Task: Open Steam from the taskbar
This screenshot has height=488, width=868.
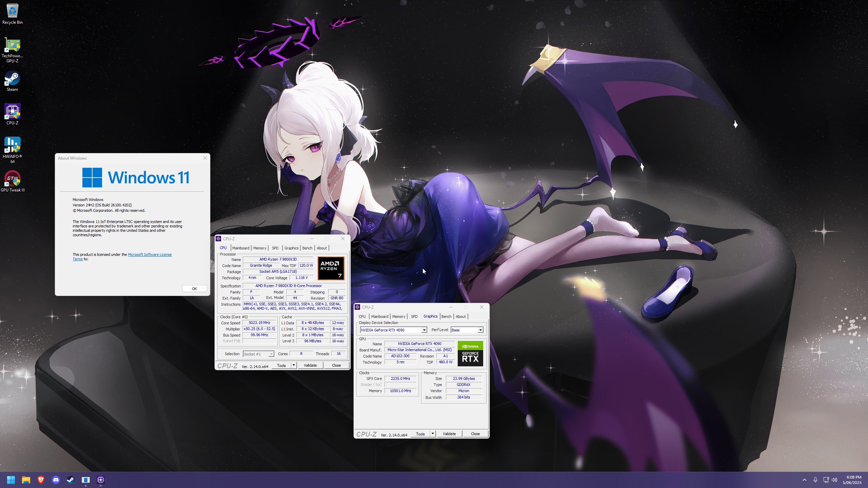Action: pyautogui.click(x=71, y=480)
